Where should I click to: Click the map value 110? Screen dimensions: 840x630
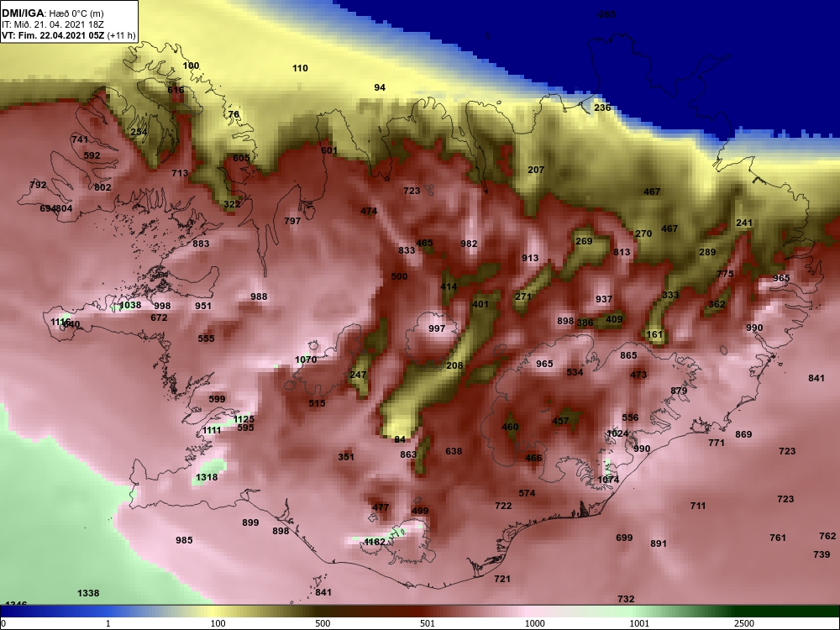coord(300,68)
